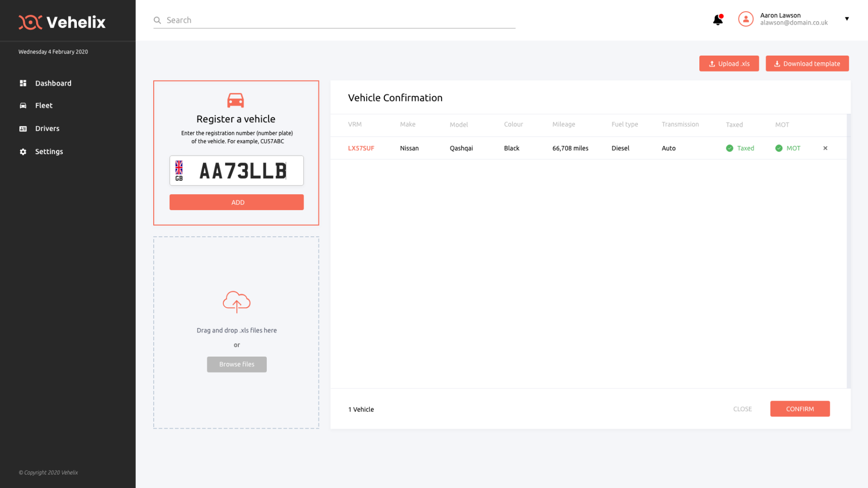Click the registration number plate input
This screenshot has height=488, width=868.
pos(243,171)
